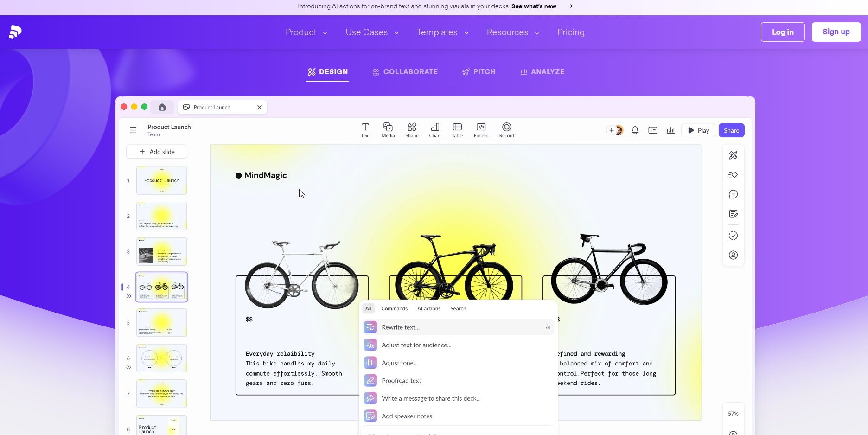Select the Text tool in the toolbar
This screenshot has height=435, width=868.
(x=365, y=130)
